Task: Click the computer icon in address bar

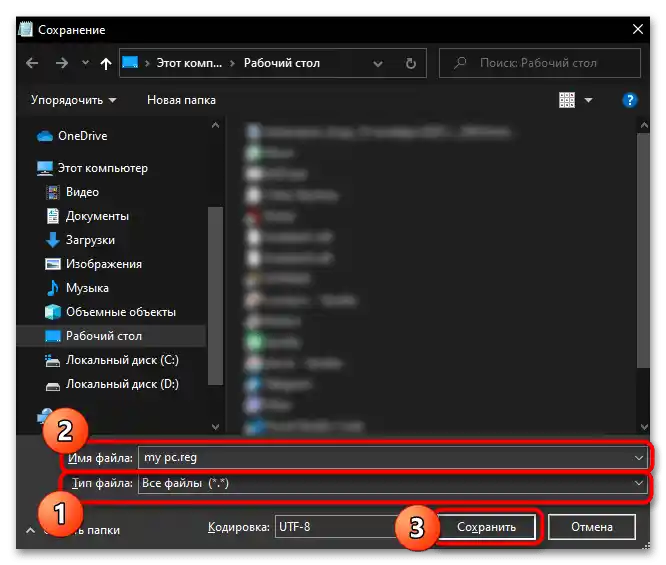Action: coord(130,63)
